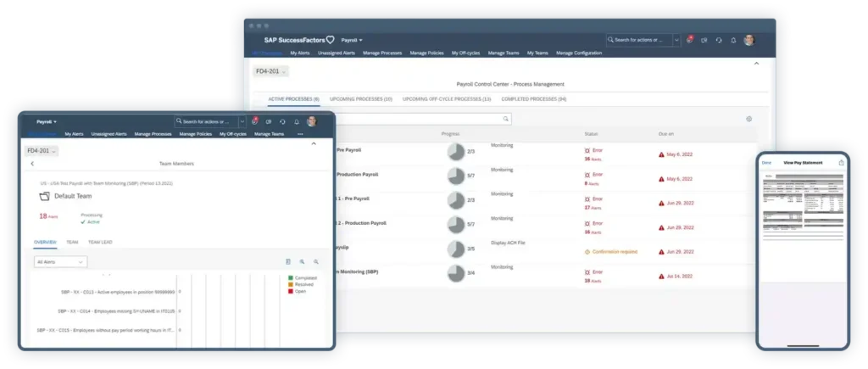Click the Confirmation required status icon

(587, 252)
